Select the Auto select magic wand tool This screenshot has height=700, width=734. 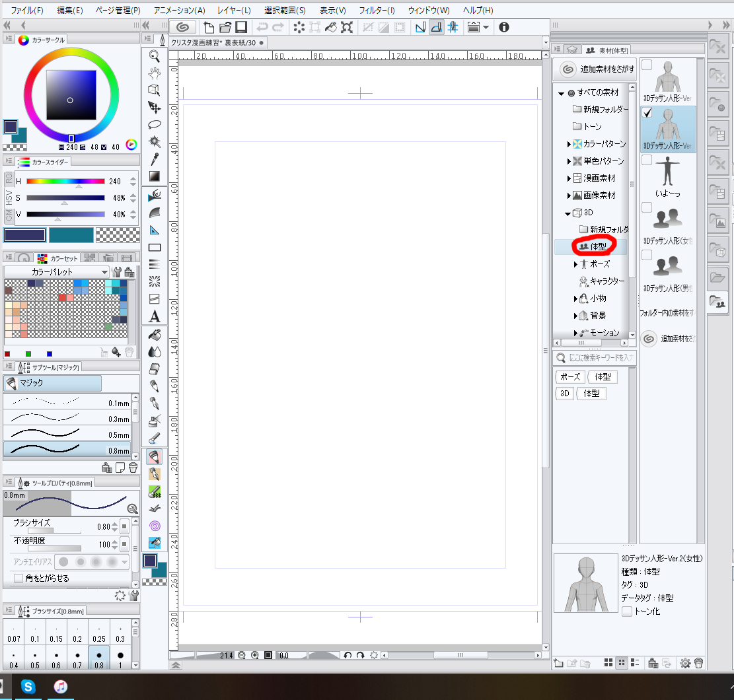[x=155, y=141]
